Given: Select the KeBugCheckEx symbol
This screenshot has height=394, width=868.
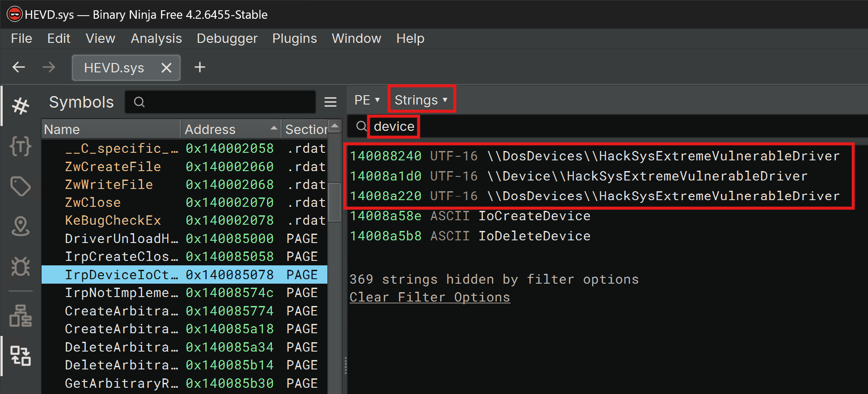Looking at the screenshot, I should coord(184,220).
